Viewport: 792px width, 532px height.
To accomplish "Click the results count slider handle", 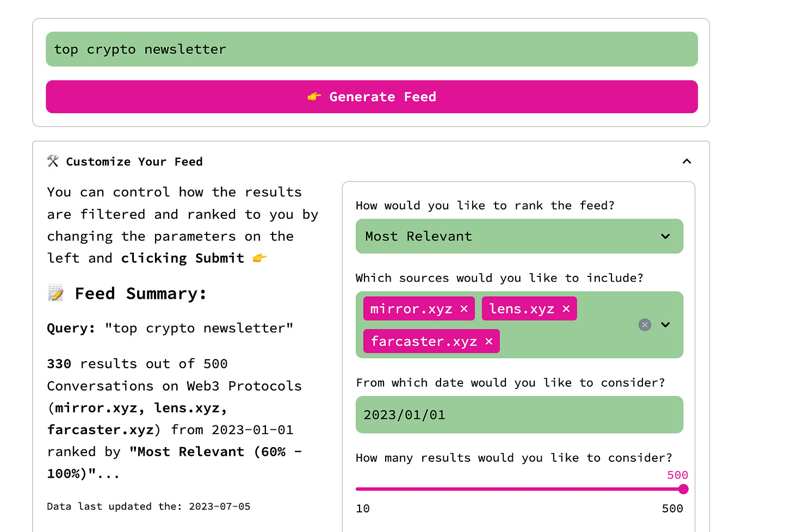I will coord(683,489).
